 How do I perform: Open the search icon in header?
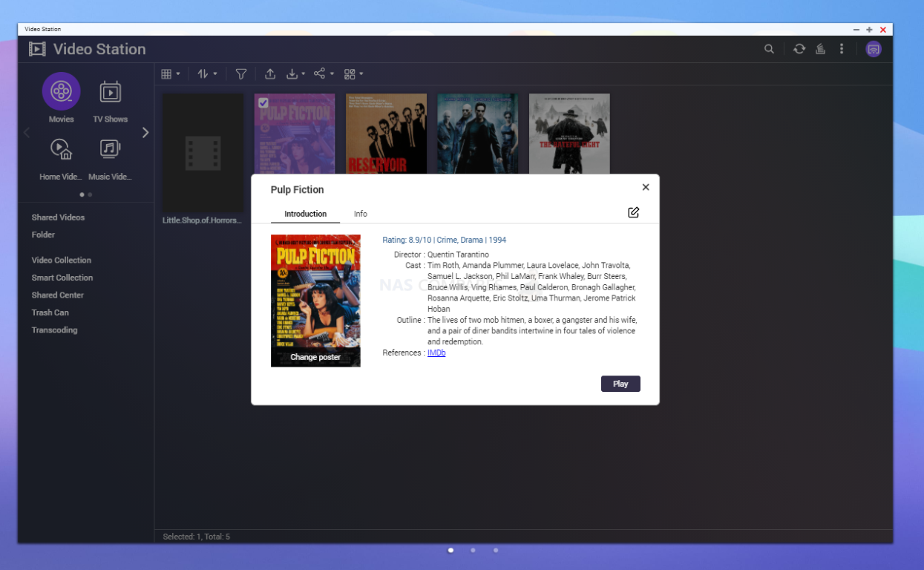coord(769,49)
